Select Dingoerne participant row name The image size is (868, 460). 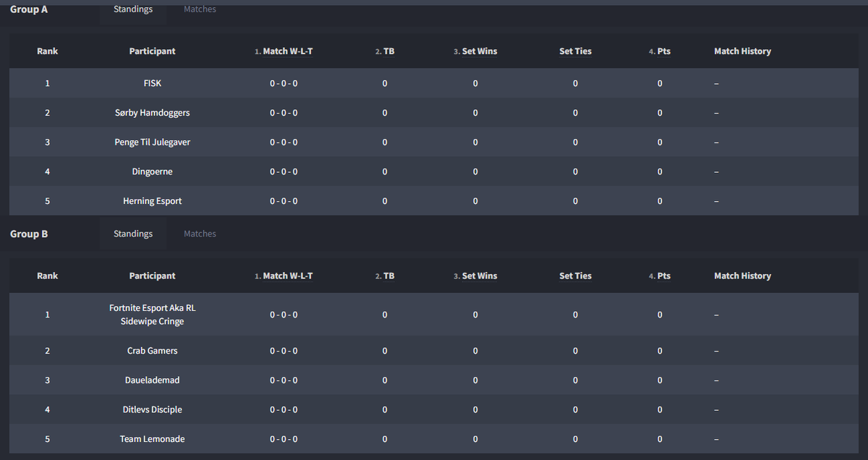(153, 171)
